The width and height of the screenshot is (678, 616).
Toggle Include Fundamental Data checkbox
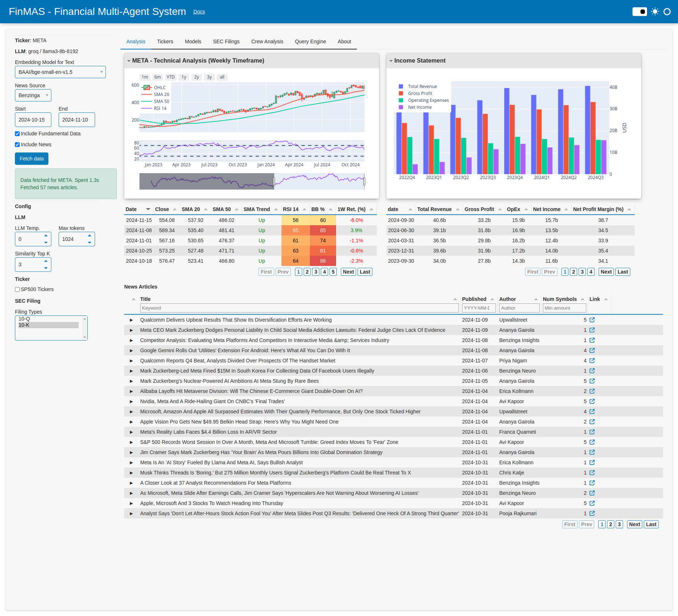(17, 134)
